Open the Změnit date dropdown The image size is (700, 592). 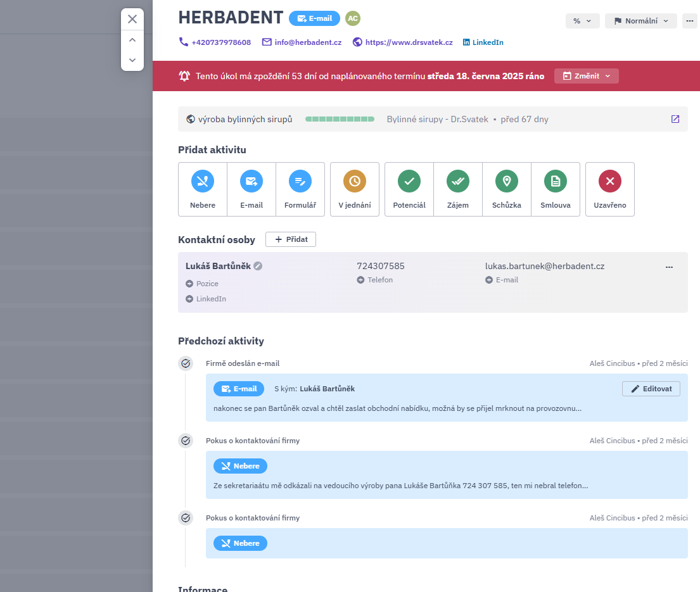pos(586,76)
